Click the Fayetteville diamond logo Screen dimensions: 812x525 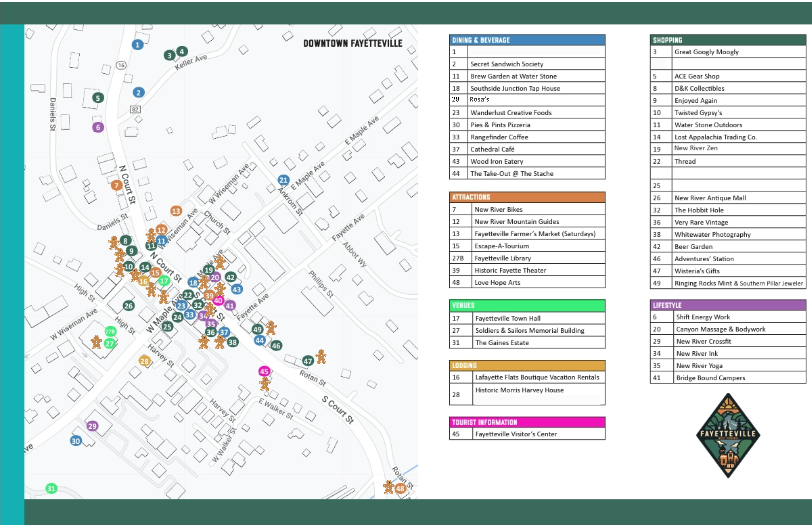click(x=728, y=435)
